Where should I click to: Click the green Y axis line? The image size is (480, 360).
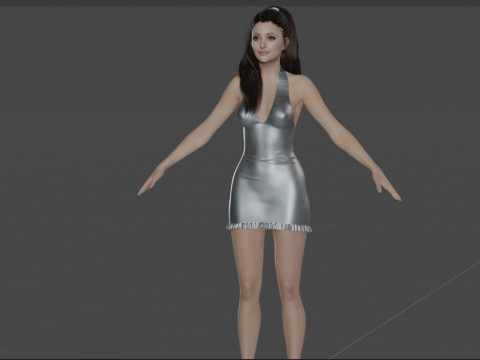click(x=405, y=311)
